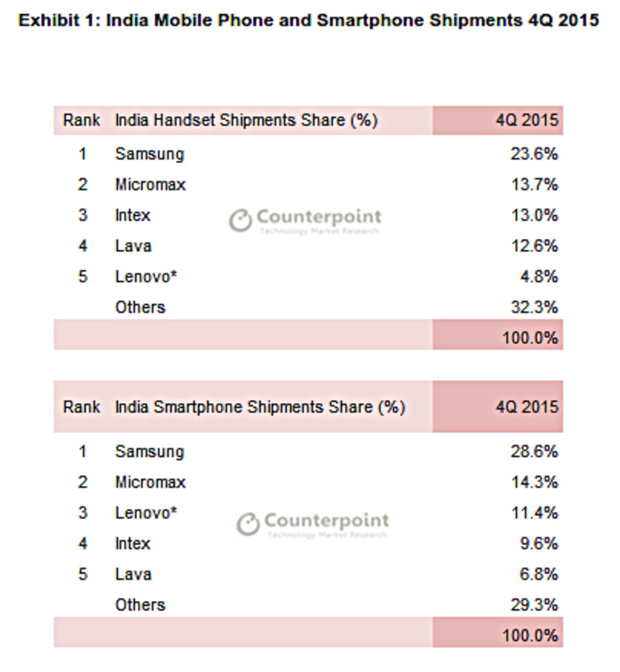The image size is (620, 672).
Task: Select the India Handset Shipments Share header
Action: click(246, 120)
